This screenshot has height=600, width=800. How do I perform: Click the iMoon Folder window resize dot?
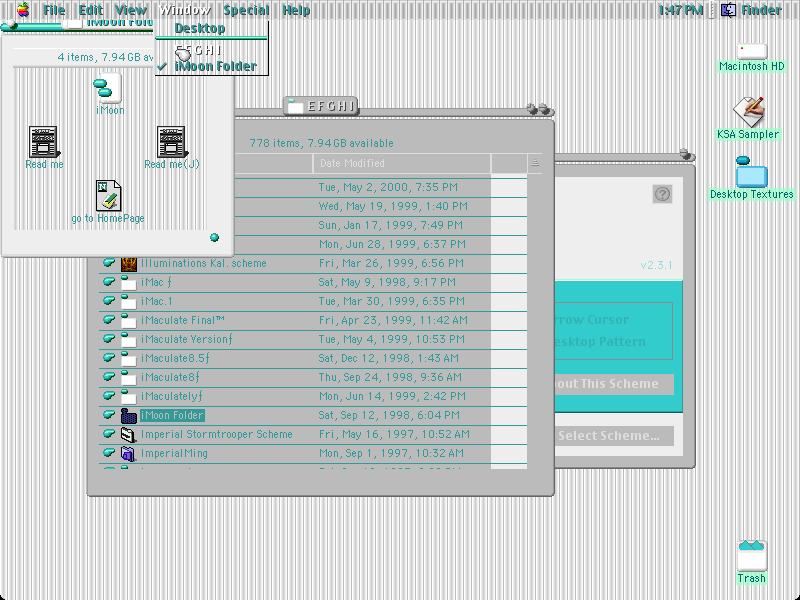(215, 237)
